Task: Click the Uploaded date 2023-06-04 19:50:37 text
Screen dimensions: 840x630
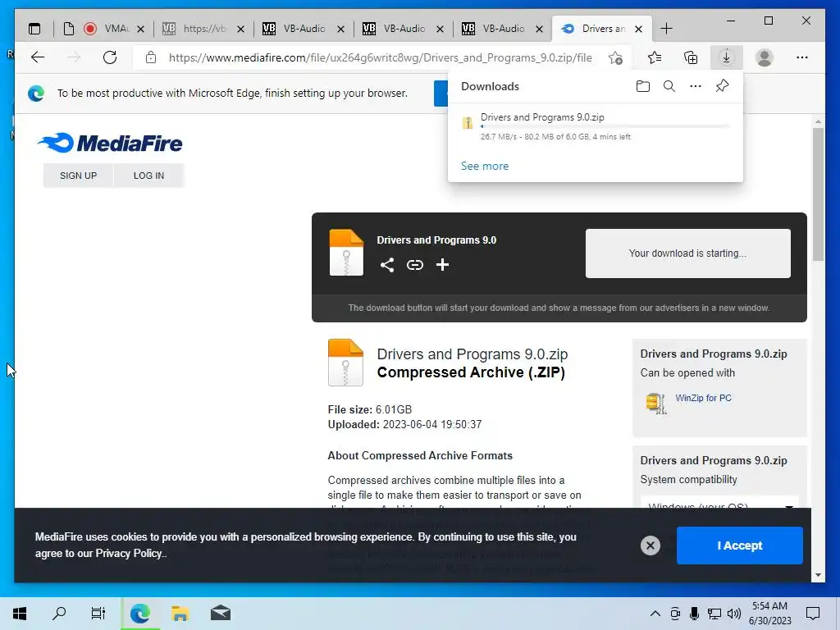Action: (x=404, y=424)
